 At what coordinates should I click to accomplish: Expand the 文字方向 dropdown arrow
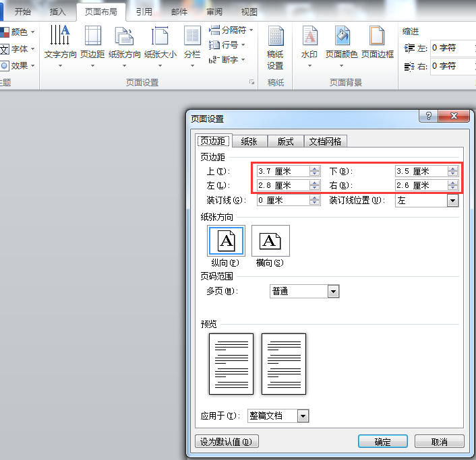[x=60, y=65]
